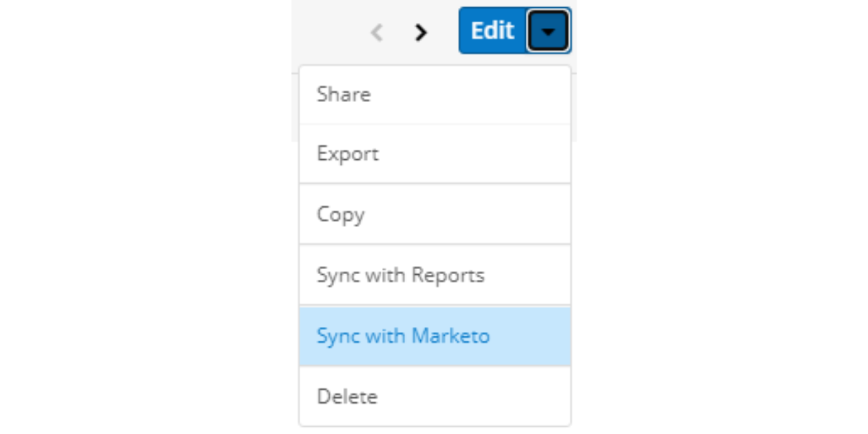Viewport: 868px width, 434px height.
Task: Open record editing via Edit
Action: pyautogui.click(x=492, y=31)
